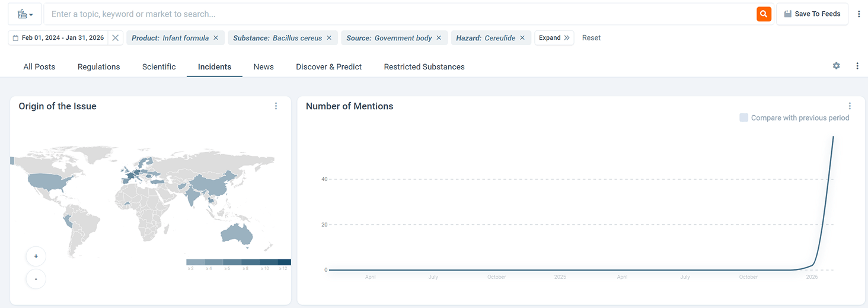Image resolution: width=868 pixels, height=308 pixels.
Task: Remove the Source: Government body filter
Action: pyautogui.click(x=439, y=38)
